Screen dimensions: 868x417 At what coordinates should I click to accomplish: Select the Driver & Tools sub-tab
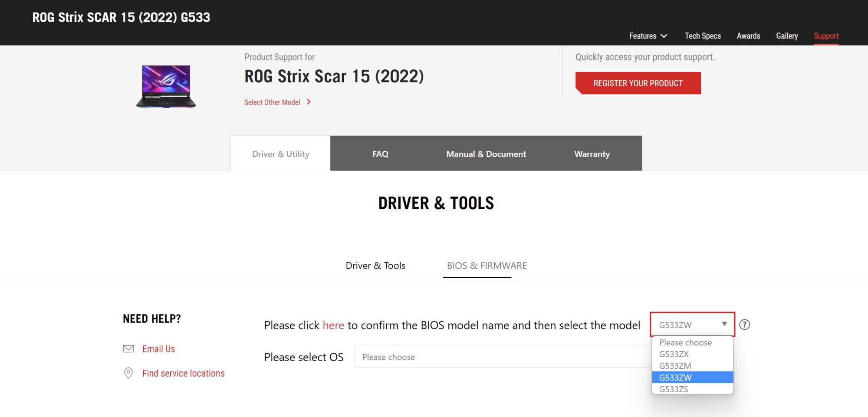point(375,266)
